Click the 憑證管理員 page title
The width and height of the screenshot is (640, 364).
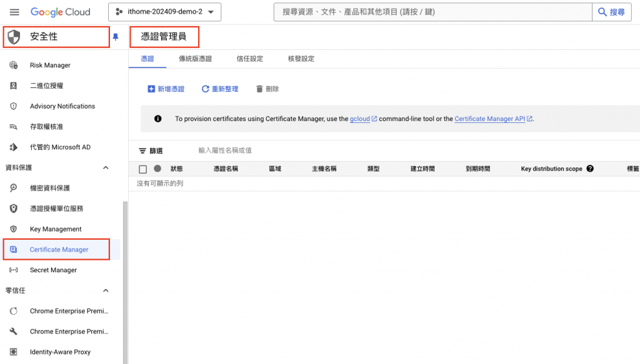[164, 37]
